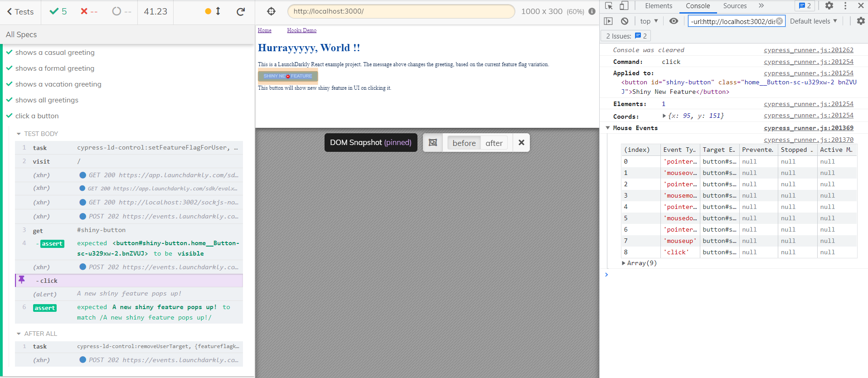Screen dimensions: 868x378
Task: Close the pinned DOM Snapshot bar
Action: [x=521, y=143]
